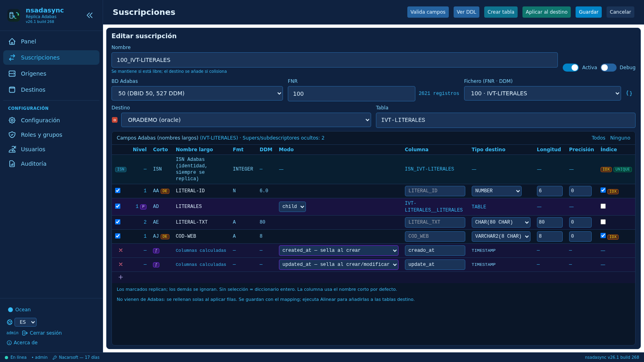Remove the creado_at calculated column row
The image size is (644, 362).
[x=121, y=250]
